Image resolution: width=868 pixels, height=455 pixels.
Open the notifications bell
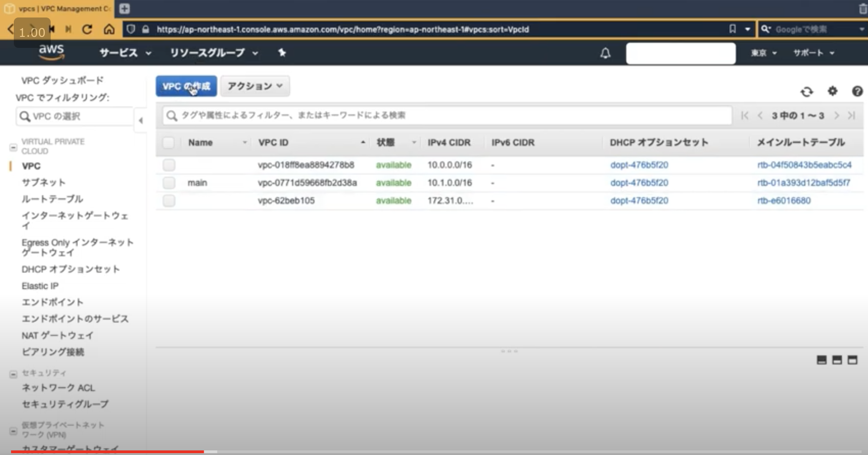pyautogui.click(x=605, y=53)
